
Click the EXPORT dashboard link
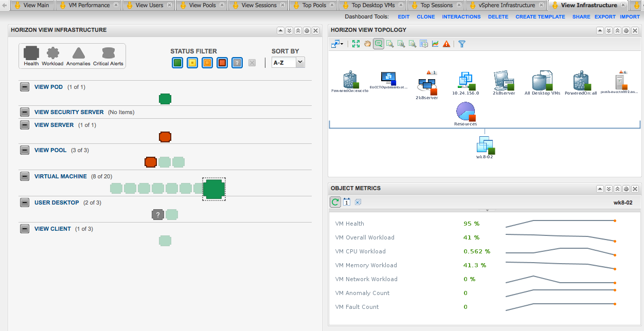(605, 16)
